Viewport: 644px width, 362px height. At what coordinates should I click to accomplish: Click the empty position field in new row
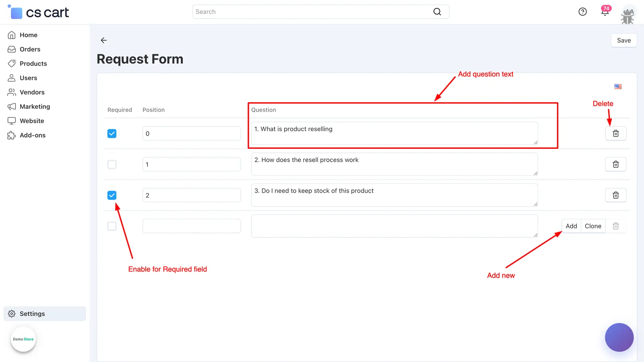coord(192,226)
